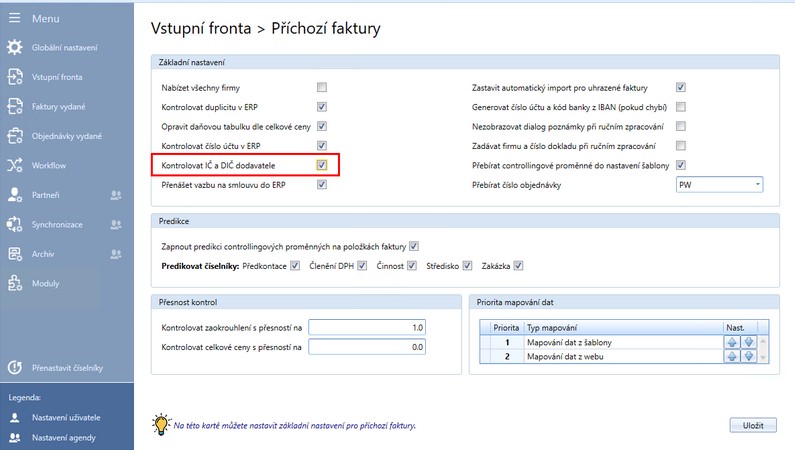Move Mapování dat z šablony priority down
The width and height of the screenshot is (795, 450).
click(747, 341)
